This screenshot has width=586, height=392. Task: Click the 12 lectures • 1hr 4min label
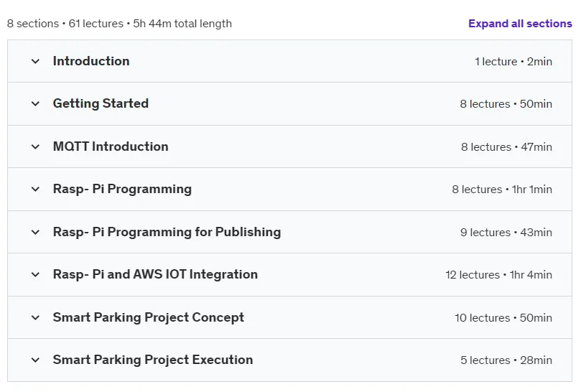tap(498, 275)
